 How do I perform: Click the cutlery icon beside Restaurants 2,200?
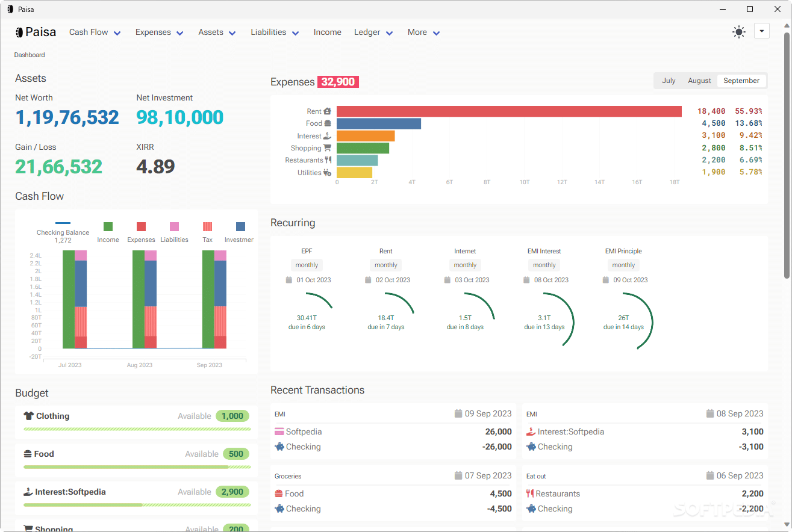pos(530,493)
